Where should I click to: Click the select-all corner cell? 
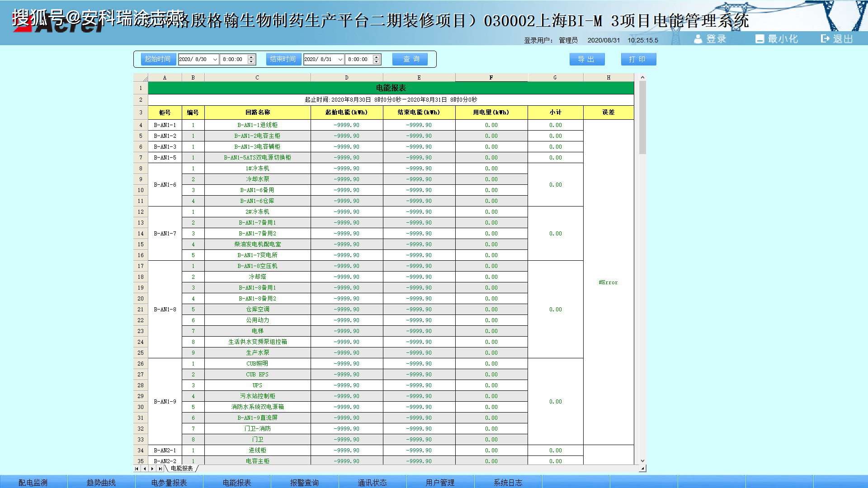click(141, 78)
